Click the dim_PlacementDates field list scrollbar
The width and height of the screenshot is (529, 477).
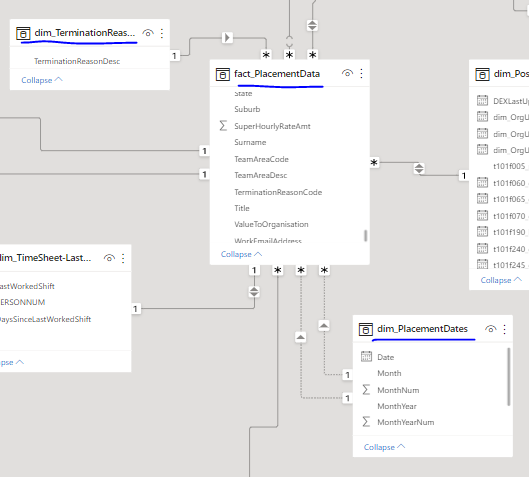508,376
